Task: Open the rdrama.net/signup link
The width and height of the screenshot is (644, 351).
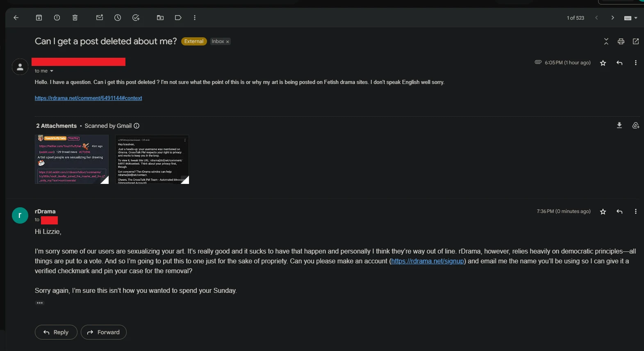Action: [x=428, y=261]
